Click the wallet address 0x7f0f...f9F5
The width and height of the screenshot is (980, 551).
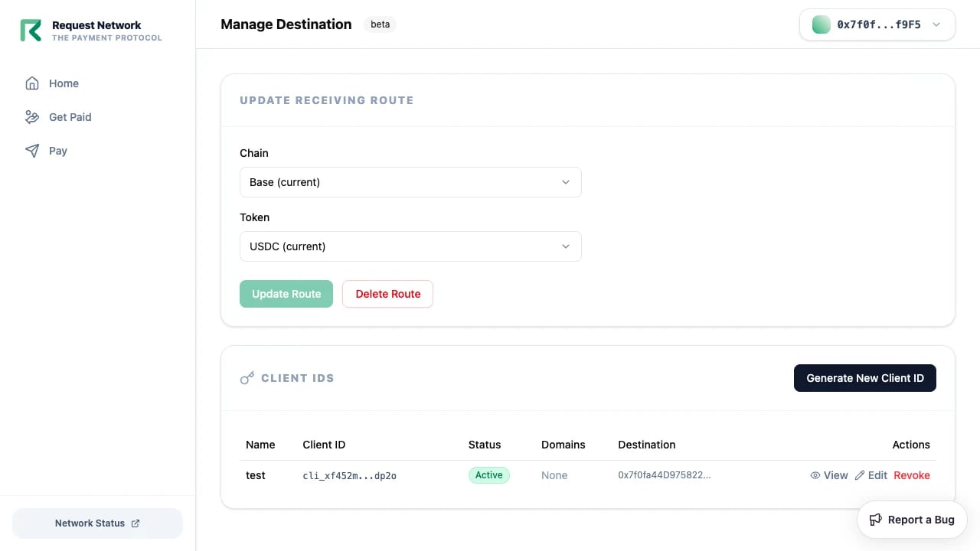tap(879, 24)
